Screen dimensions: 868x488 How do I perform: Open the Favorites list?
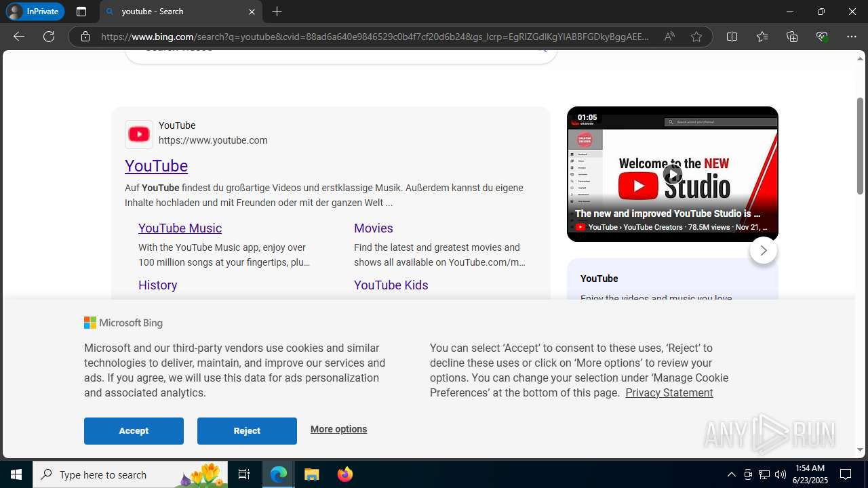(x=762, y=37)
